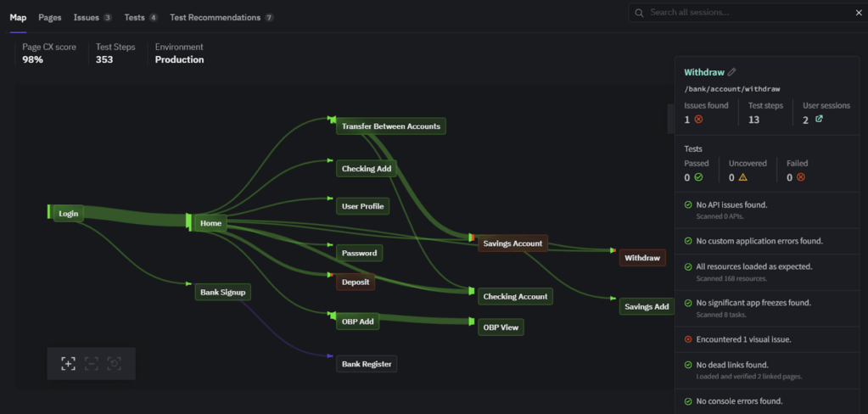Click the pencil icon next to Withdraw
This screenshot has width=868, height=414.
tap(732, 72)
